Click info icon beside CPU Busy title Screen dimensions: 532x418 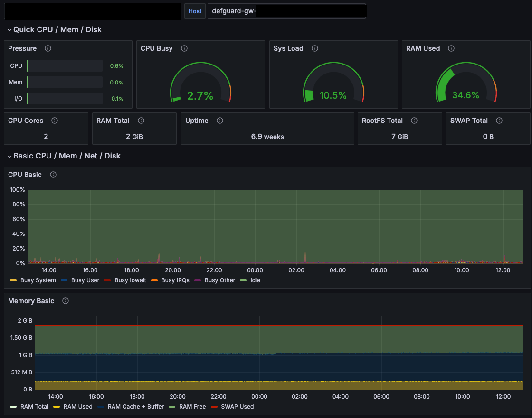[x=184, y=48]
